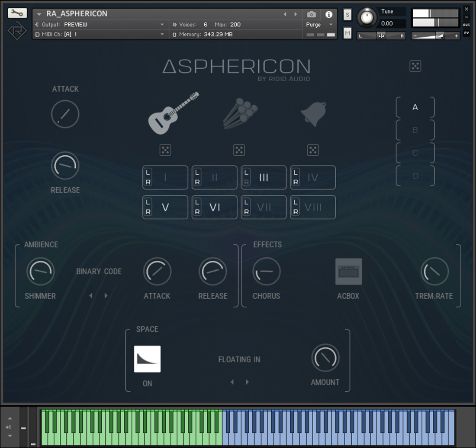Select the mallet sticks instrument icon
Viewport: 476px width, 448px height.
pyautogui.click(x=240, y=113)
